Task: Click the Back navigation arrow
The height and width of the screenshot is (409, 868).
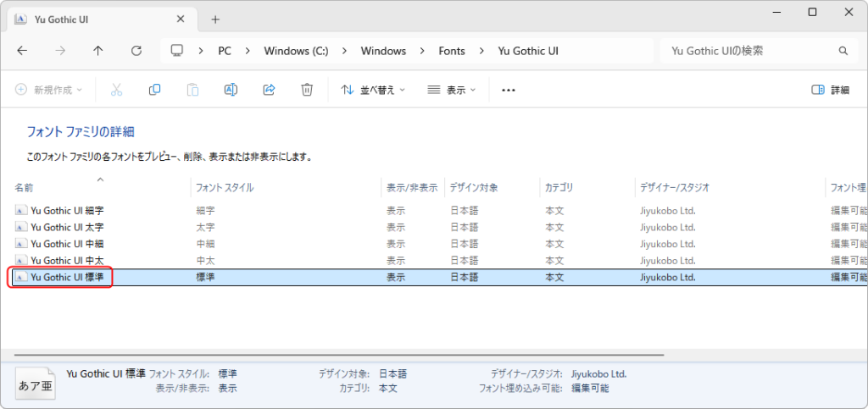Action: click(x=21, y=51)
